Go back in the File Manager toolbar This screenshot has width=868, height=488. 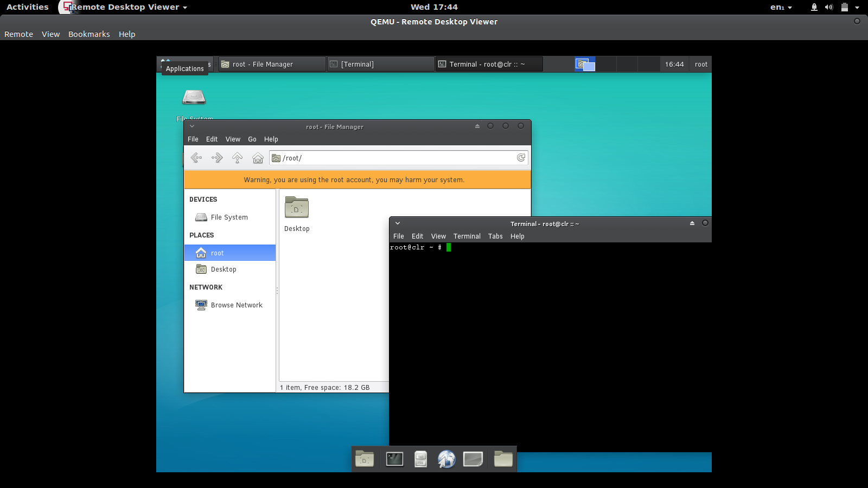click(196, 158)
